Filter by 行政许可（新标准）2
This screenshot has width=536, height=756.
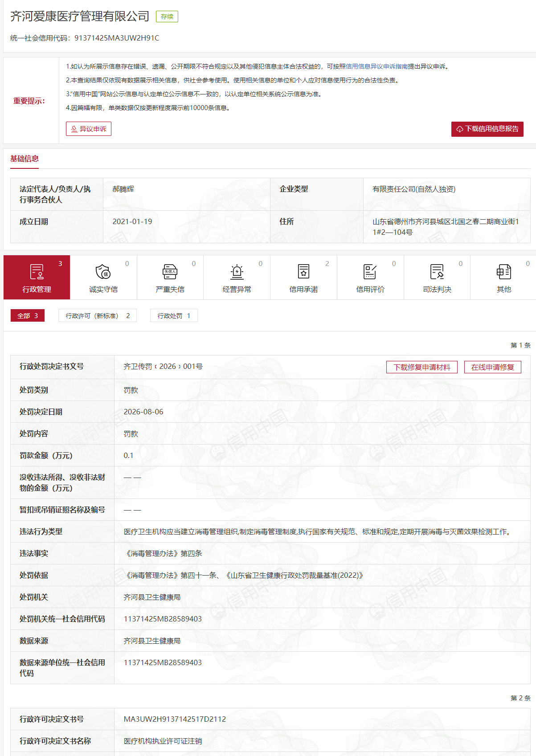(98, 315)
